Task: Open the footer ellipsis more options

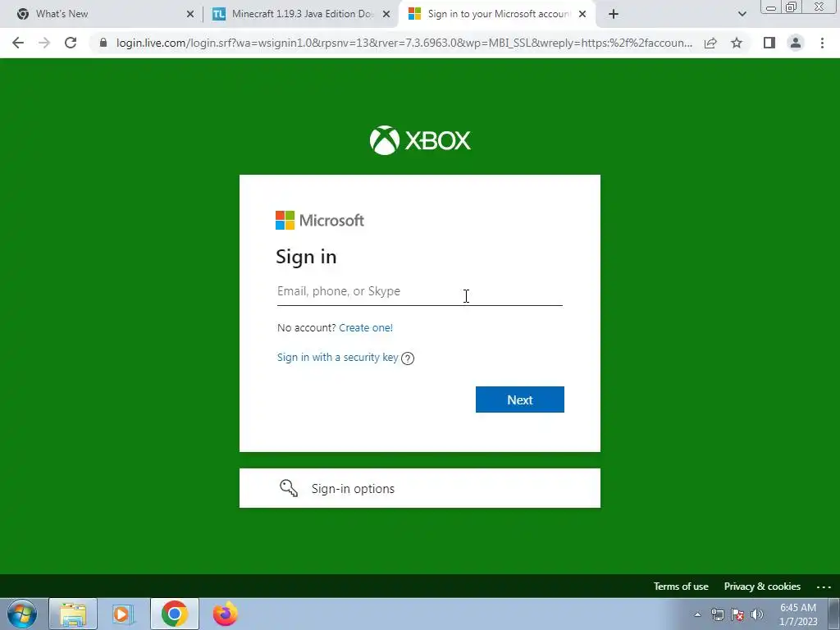Action: [824, 587]
